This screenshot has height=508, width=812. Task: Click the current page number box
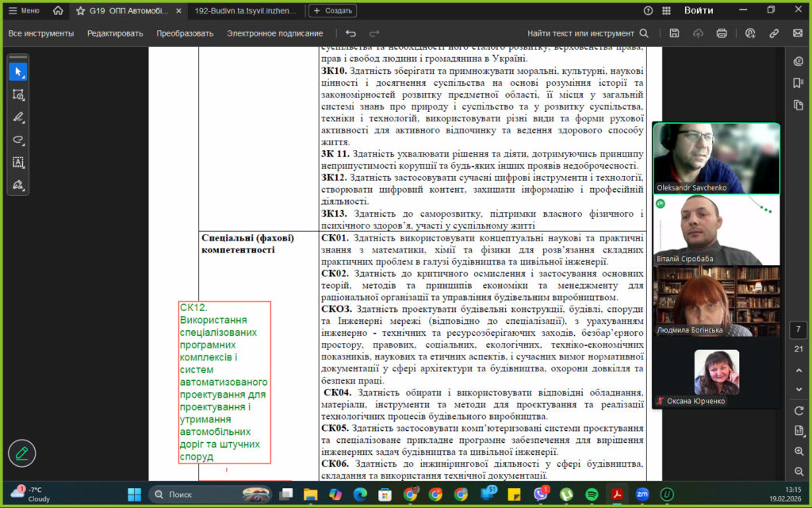click(799, 329)
